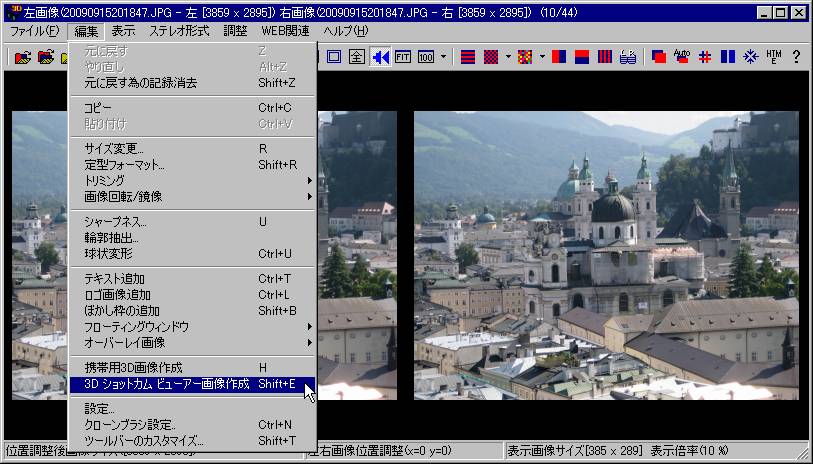Viewport: 813px width, 464px height.
Task: Open the ヘルプ(H) menu
Action: pos(345,31)
